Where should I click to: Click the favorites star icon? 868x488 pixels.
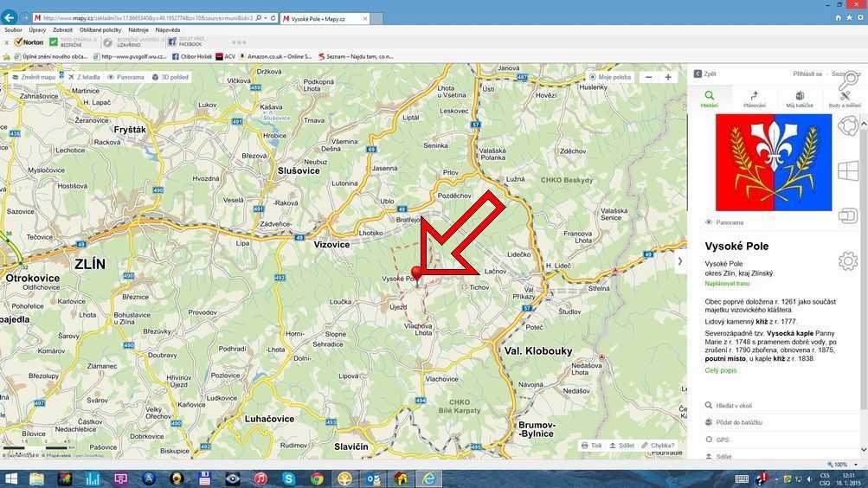pos(849,18)
